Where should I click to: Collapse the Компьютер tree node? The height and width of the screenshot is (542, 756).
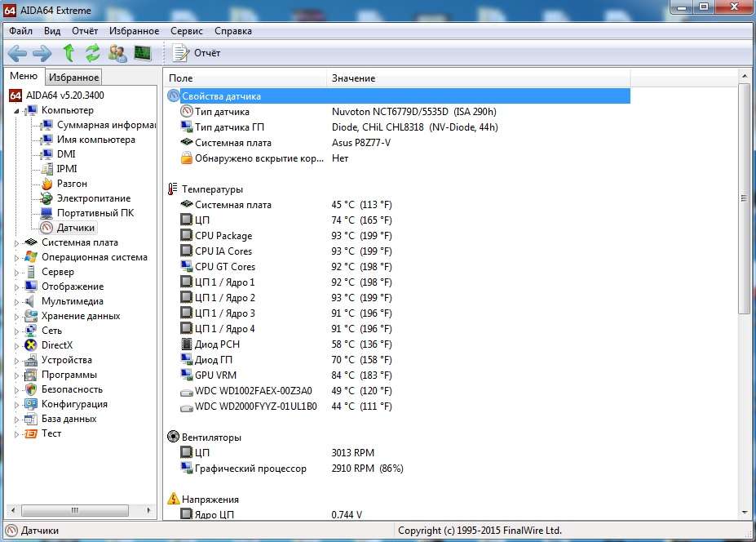(16, 110)
